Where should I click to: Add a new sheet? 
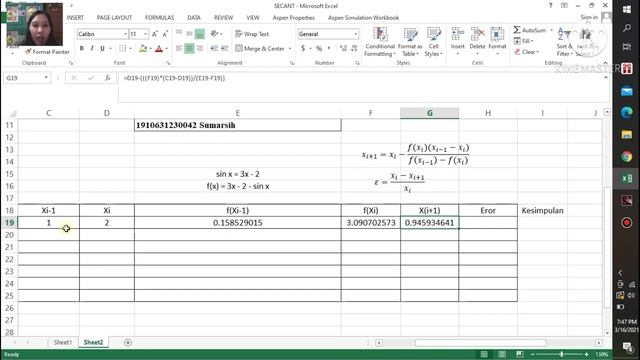128,342
